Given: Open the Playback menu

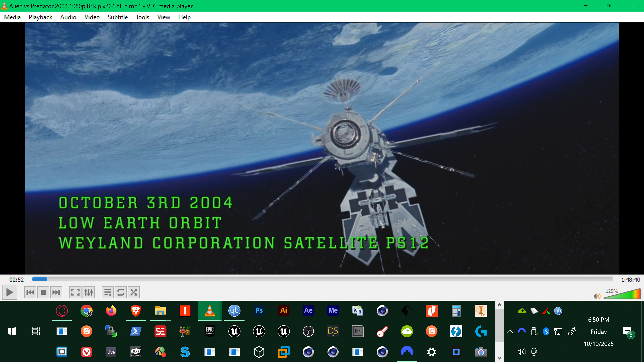Looking at the screenshot, I should pyautogui.click(x=40, y=17).
